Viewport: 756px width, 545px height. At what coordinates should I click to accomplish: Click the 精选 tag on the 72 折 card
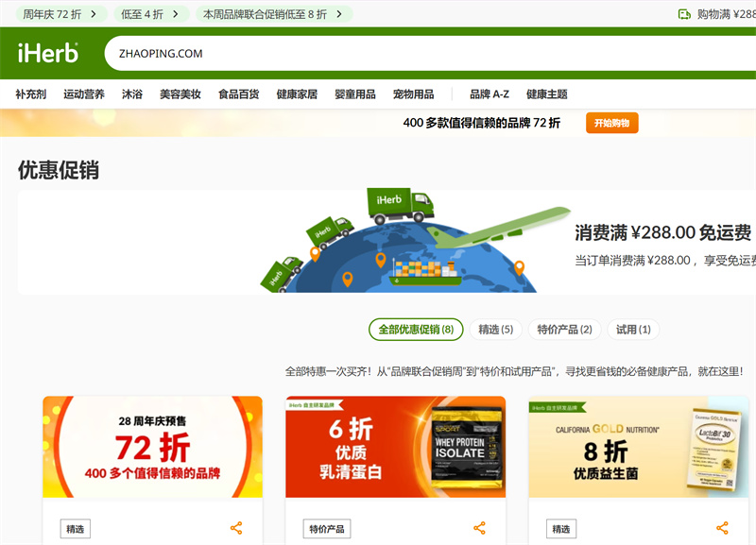[x=76, y=529]
